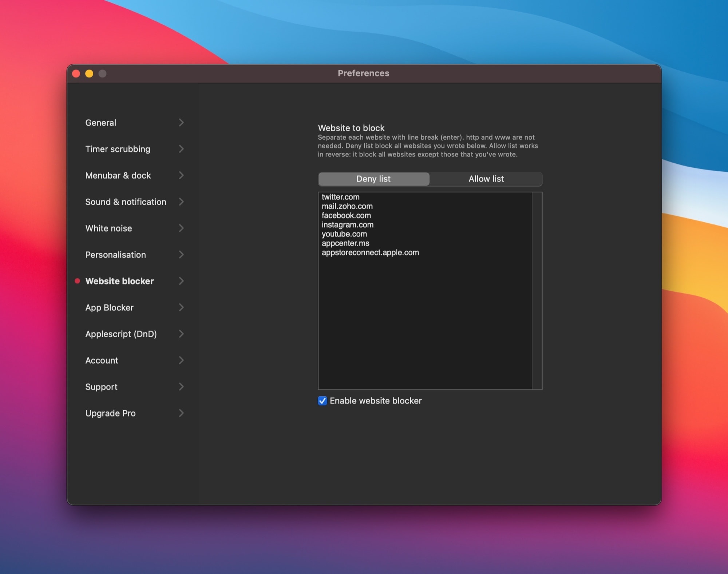Click inside the blocked websites text area
This screenshot has width=728, height=574.
[x=424, y=320]
